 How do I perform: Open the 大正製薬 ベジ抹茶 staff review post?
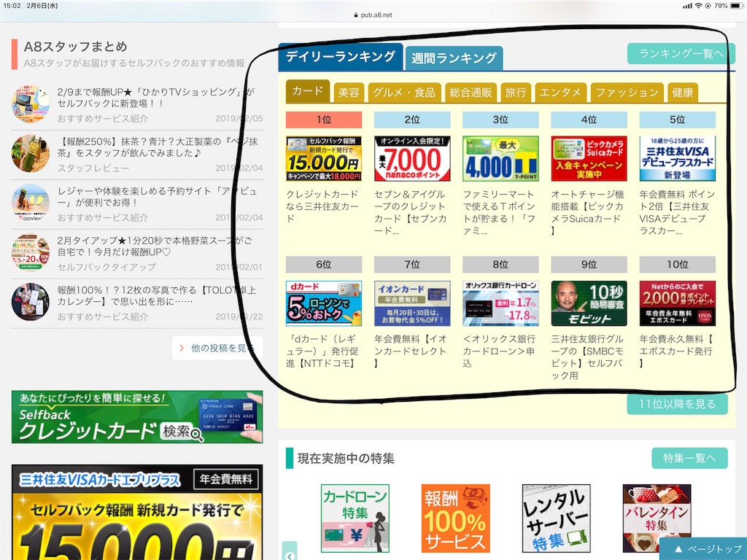click(158, 147)
